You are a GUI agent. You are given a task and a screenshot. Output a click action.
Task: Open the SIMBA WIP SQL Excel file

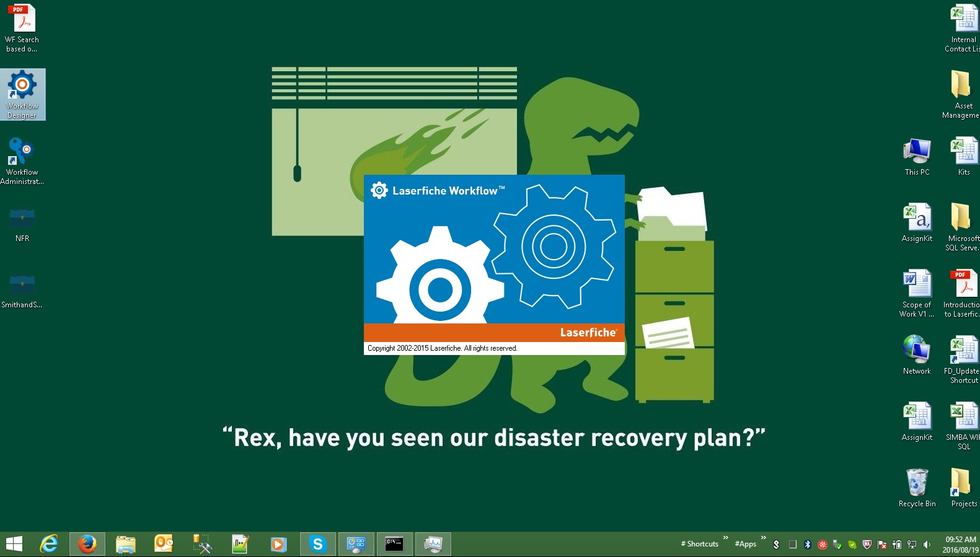(x=963, y=426)
